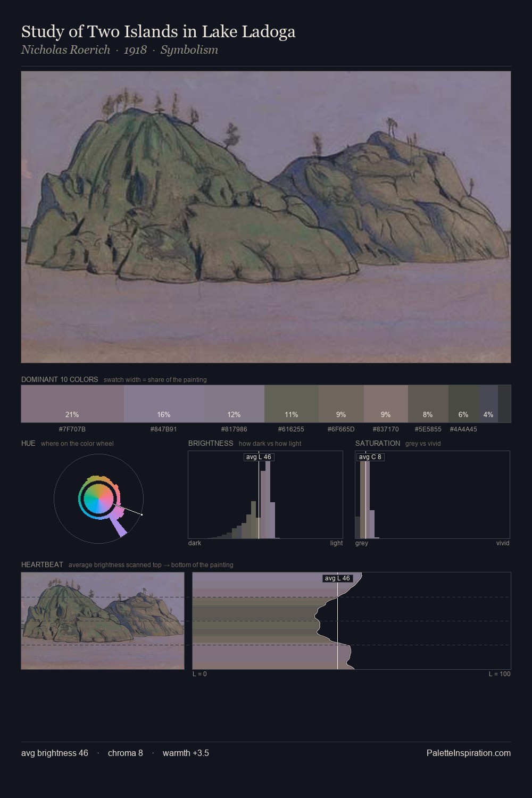The image size is (532, 798).
Task: Click the title Study of Two Islands in Lake Ladoga
Action: click(x=158, y=32)
